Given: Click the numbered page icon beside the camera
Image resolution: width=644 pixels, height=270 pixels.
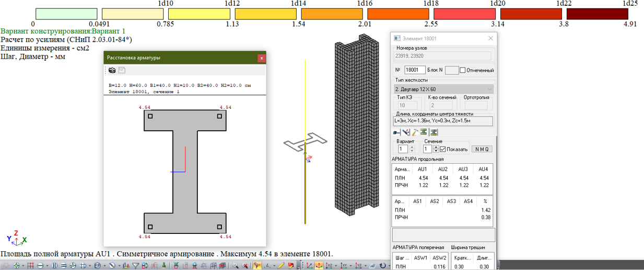Looking at the screenshot, I should [x=122, y=70].
